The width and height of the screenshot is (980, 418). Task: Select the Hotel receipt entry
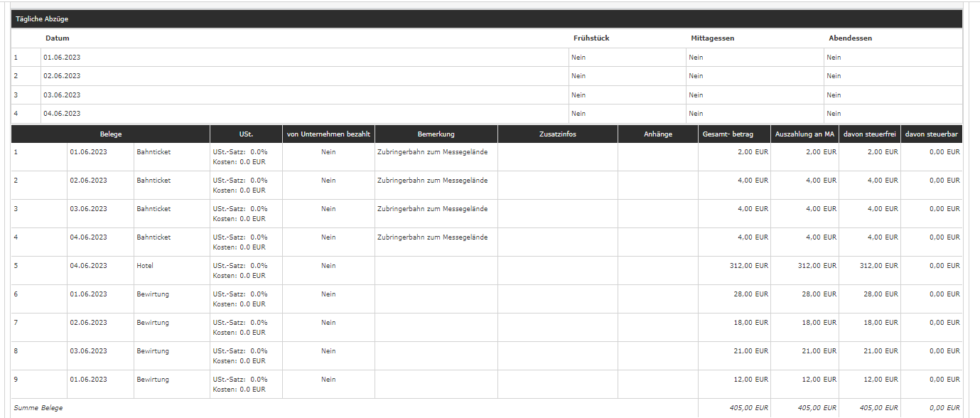click(145, 266)
